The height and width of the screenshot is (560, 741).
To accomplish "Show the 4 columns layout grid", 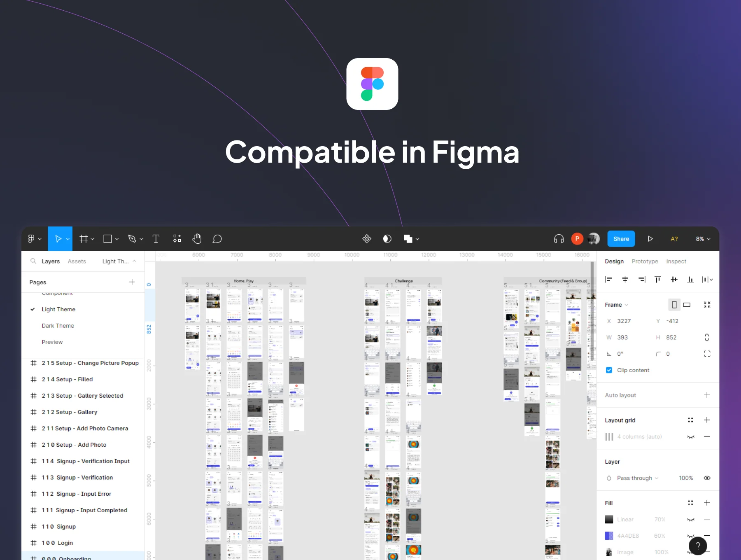I will (x=690, y=436).
